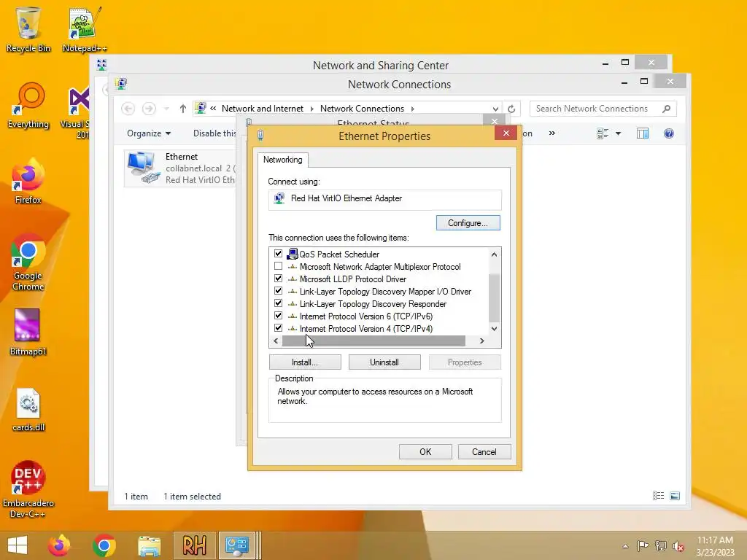Show hidden tray icons arrow
747x560 pixels.
625,546
